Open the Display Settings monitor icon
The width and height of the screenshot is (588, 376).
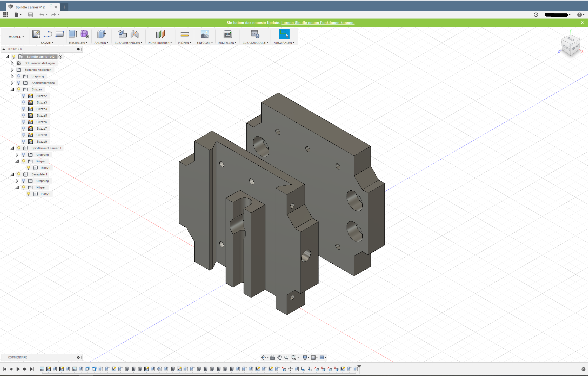pyautogui.click(x=305, y=357)
